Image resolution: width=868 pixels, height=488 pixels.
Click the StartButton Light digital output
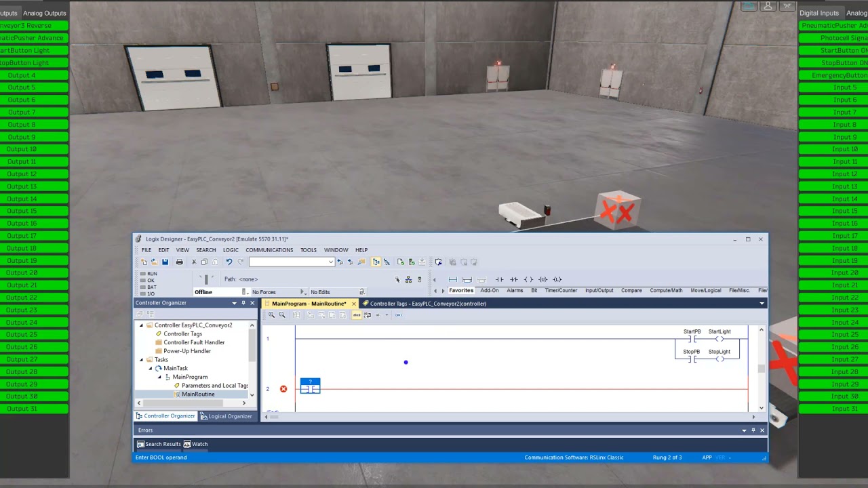coord(34,50)
